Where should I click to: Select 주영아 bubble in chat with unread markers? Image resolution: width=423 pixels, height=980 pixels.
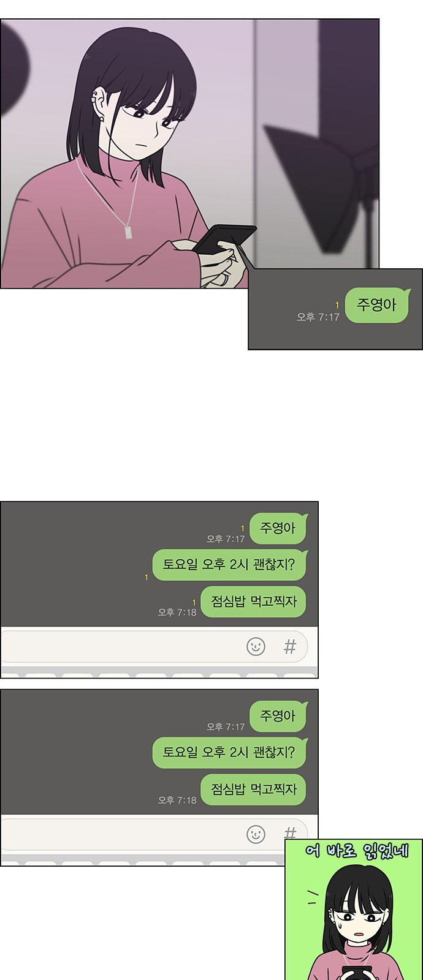coord(278,528)
